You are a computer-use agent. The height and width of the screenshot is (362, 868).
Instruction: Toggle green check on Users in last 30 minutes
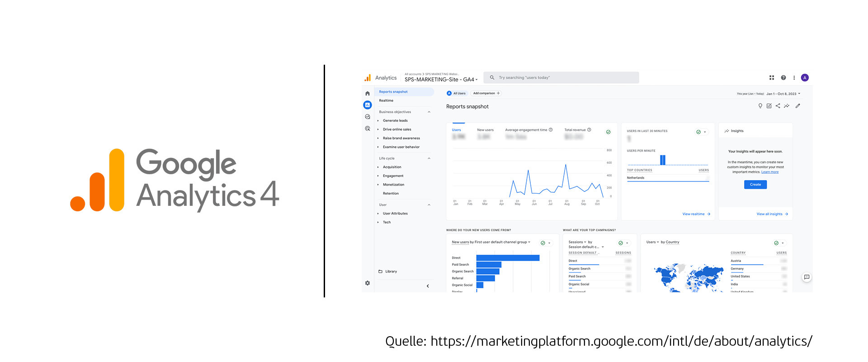698,132
